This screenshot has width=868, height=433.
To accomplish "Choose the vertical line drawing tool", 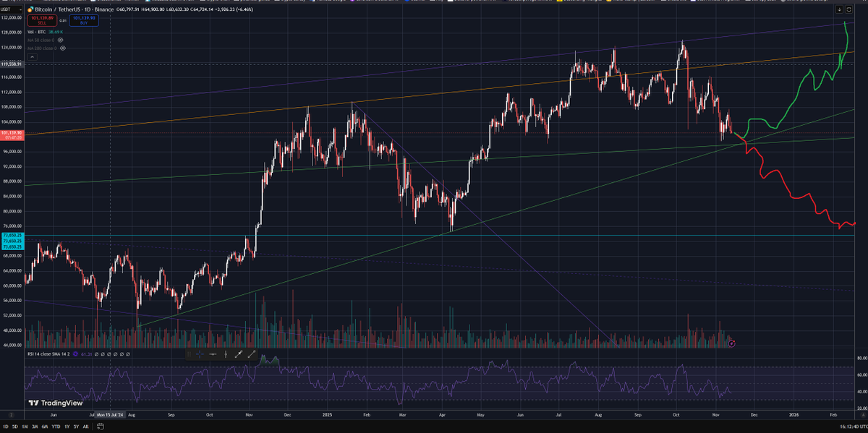I will pyautogui.click(x=226, y=354).
